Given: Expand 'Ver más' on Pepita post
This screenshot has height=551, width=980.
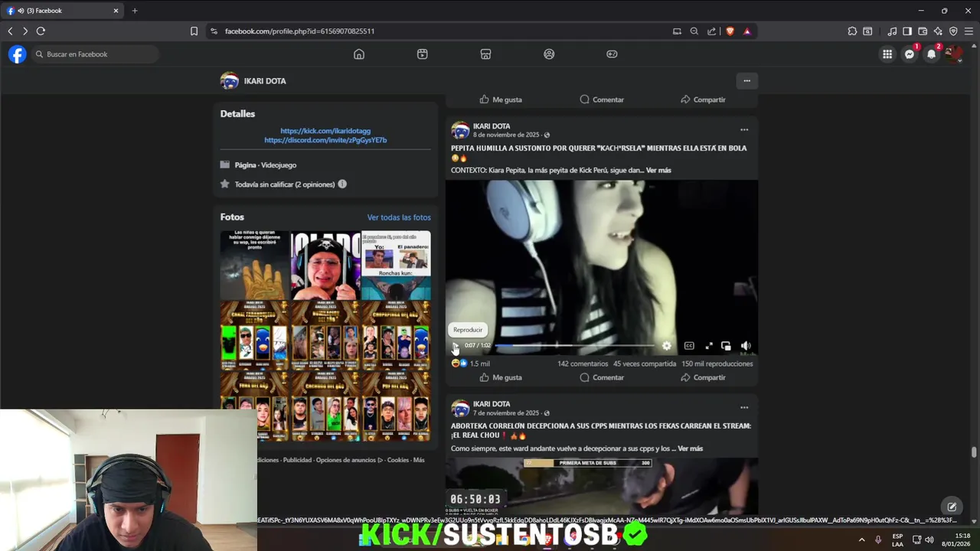Looking at the screenshot, I should coord(658,170).
